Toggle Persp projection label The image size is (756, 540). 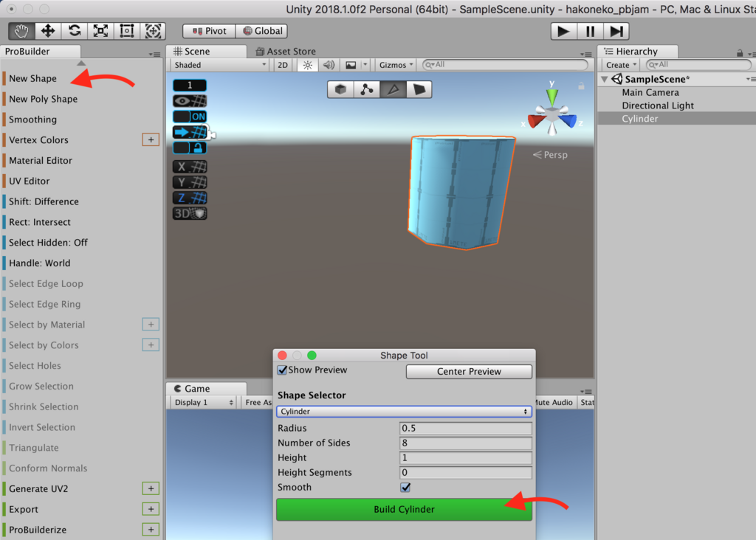(550, 155)
